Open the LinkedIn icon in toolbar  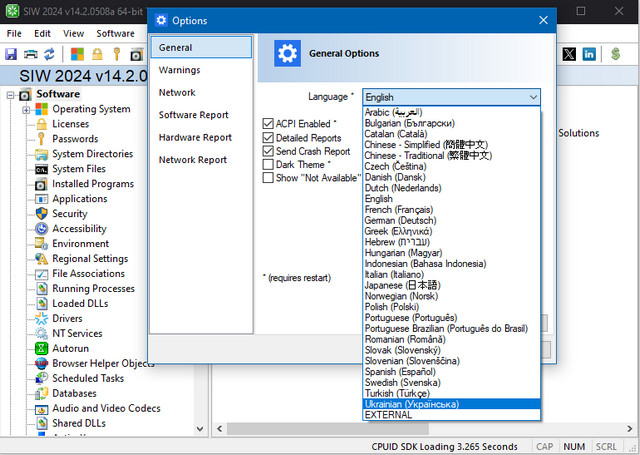590,54
